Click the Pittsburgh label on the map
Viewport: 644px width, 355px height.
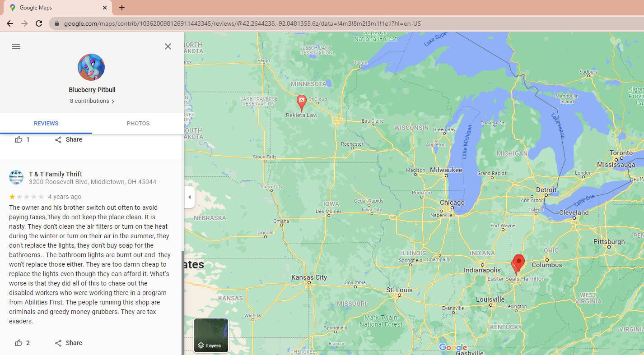tap(609, 242)
